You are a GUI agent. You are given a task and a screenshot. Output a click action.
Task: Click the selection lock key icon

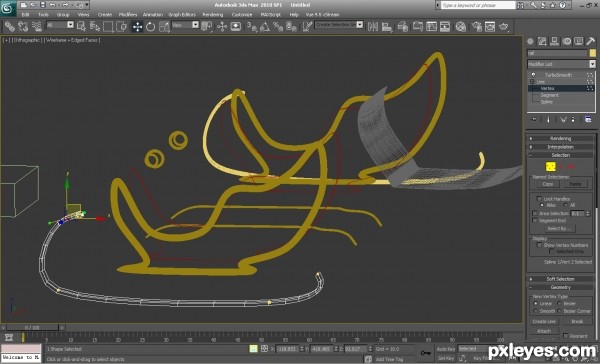click(426, 353)
